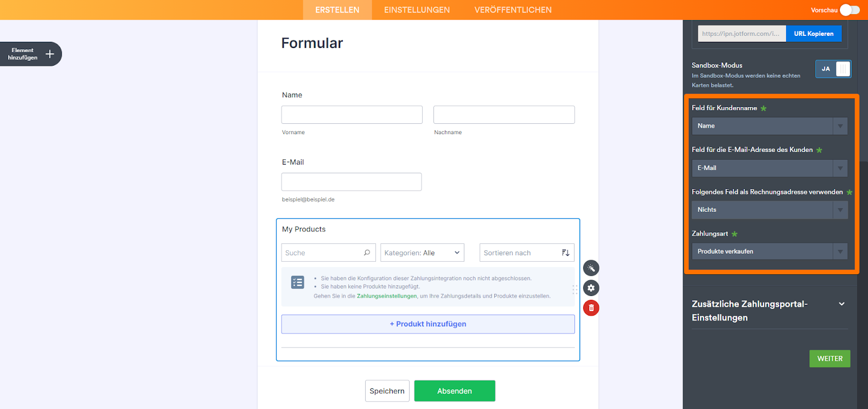Go to the VERÖFFENTLICHEN tab

[513, 10]
